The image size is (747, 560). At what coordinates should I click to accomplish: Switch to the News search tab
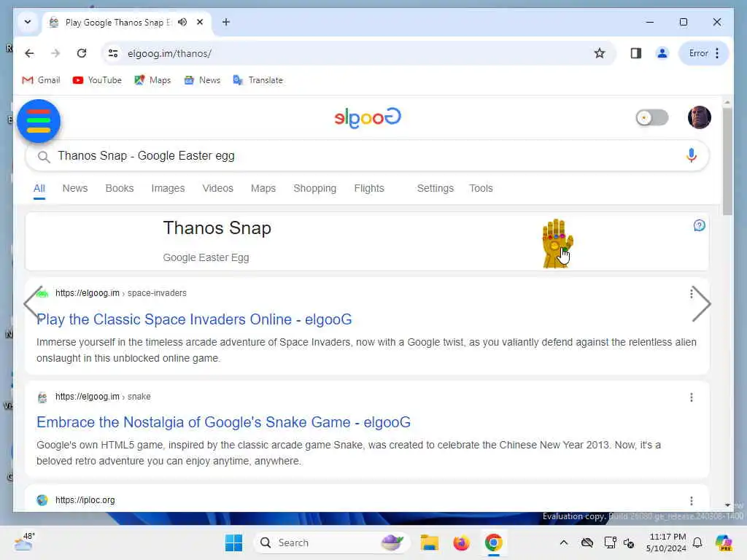coord(75,189)
